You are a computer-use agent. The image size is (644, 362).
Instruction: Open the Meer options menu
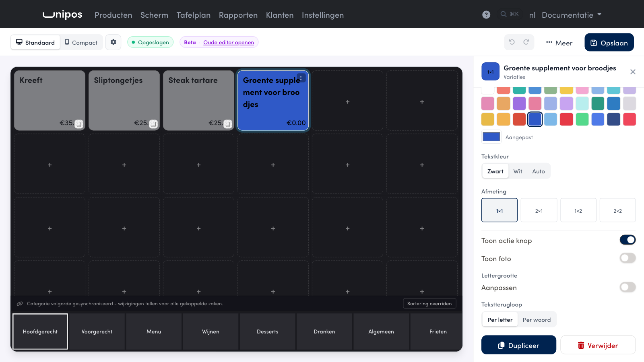tap(559, 43)
